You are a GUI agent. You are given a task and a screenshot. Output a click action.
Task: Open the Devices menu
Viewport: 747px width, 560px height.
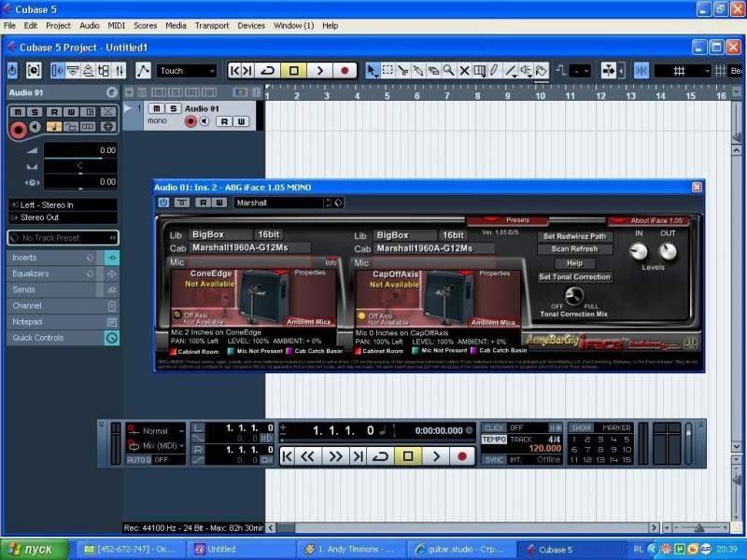pos(251,25)
